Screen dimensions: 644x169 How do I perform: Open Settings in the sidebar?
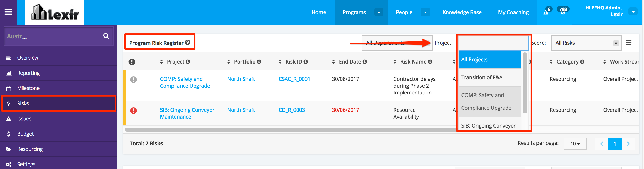[x=59, y=164]
